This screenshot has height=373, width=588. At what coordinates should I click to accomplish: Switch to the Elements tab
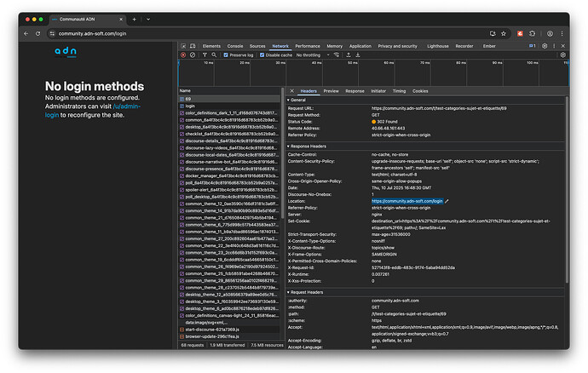(x=211, y=46)
